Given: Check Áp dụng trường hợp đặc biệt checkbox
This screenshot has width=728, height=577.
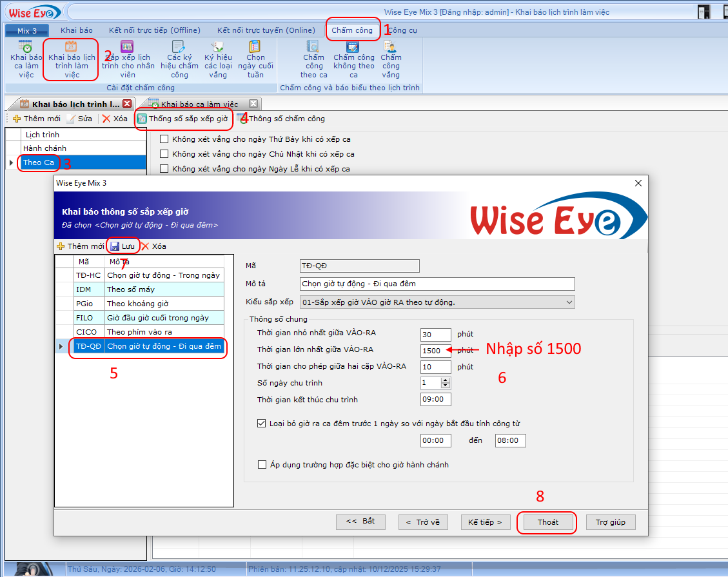Looking at the screenshot, I should tap(262, 465).
